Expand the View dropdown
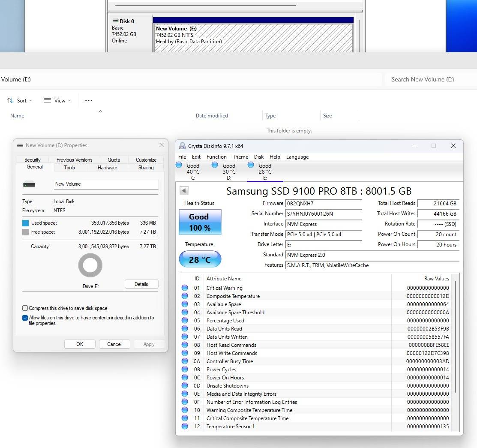477x448 pixels. 57,101
